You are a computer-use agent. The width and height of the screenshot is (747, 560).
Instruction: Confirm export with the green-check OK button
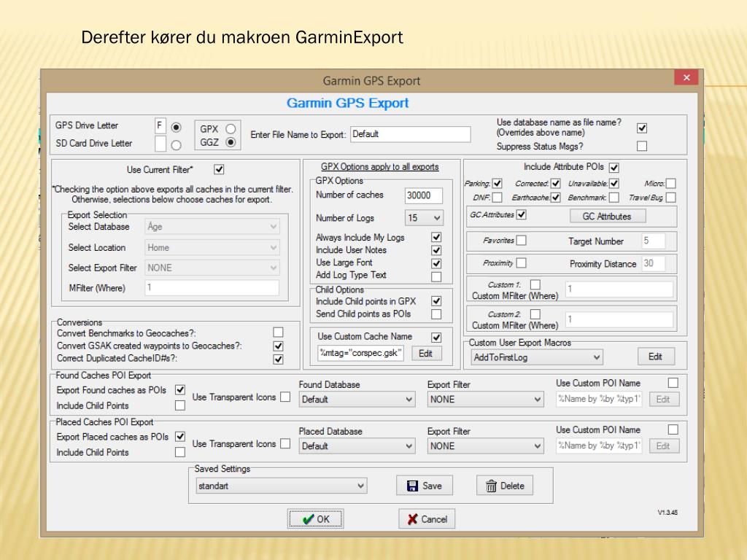[315, 518]
